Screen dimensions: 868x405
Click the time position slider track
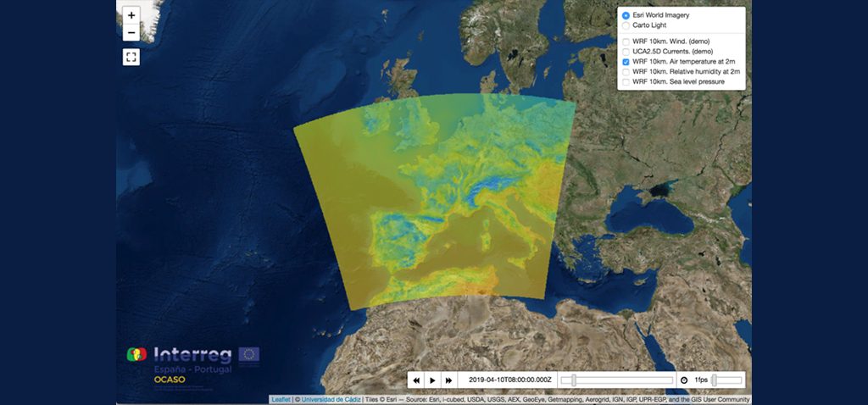[x=619, y=380]
